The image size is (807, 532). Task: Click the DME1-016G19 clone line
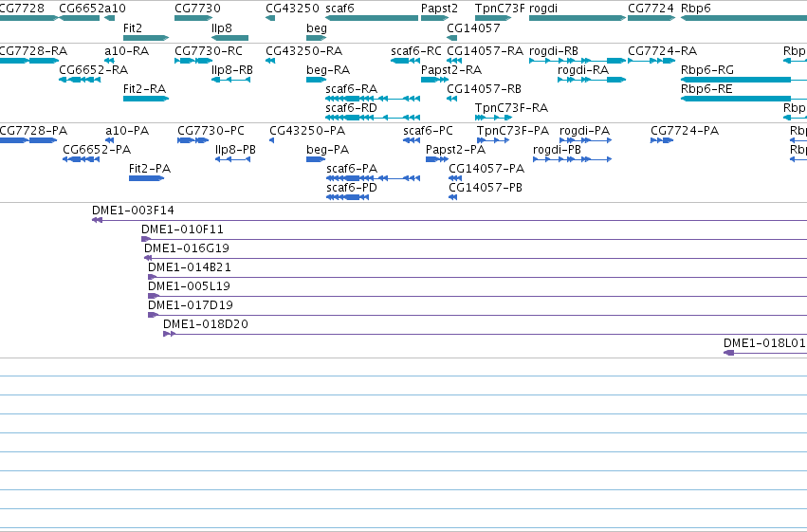pos(475,258)
